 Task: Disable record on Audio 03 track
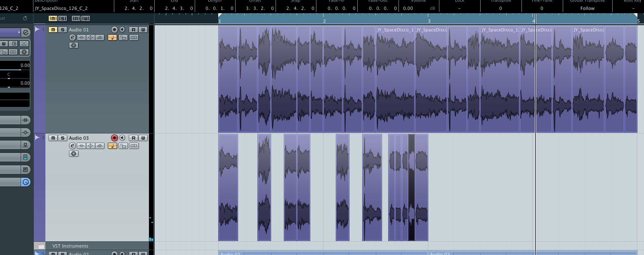point(114,138)
